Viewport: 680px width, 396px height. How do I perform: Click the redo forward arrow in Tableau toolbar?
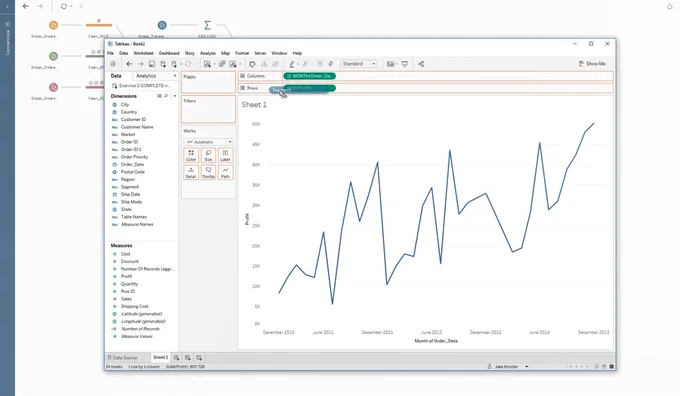pos(141,64)
